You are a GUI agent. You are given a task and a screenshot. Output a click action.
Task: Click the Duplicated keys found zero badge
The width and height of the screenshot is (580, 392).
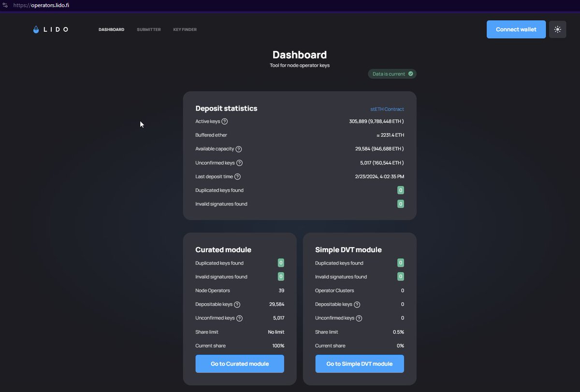[400, 190]
